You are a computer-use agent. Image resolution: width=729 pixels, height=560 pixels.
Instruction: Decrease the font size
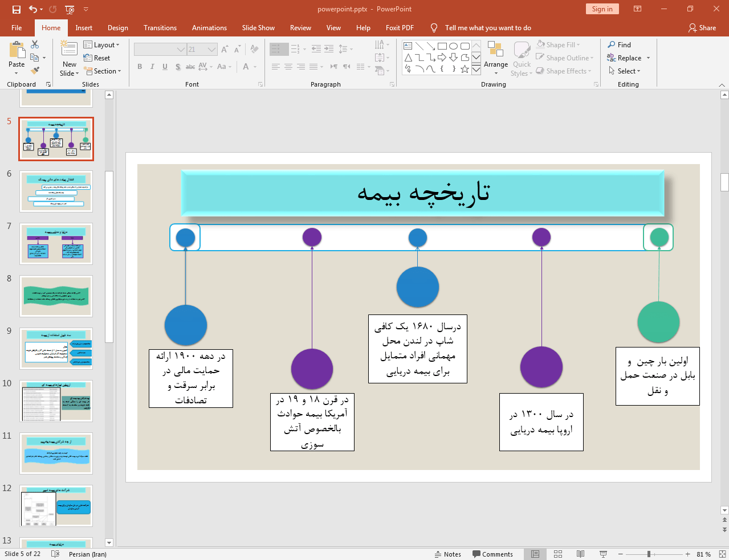pos(237,50)
